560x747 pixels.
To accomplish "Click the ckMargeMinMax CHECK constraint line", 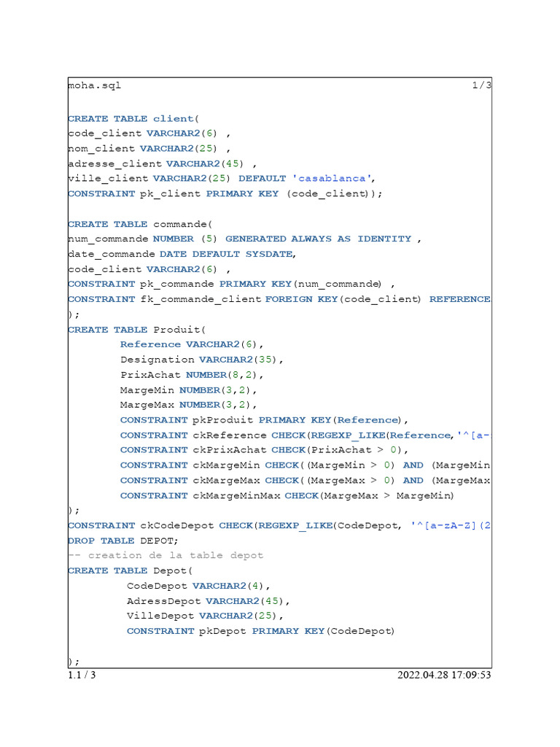I will [x=287, y=495].
